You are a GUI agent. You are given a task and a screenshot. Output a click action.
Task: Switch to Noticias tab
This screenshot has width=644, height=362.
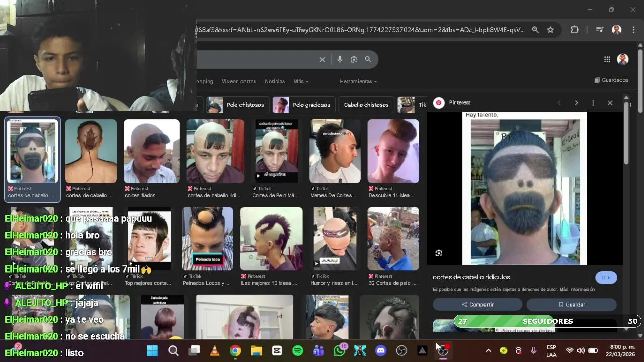[x=275, y=81]
